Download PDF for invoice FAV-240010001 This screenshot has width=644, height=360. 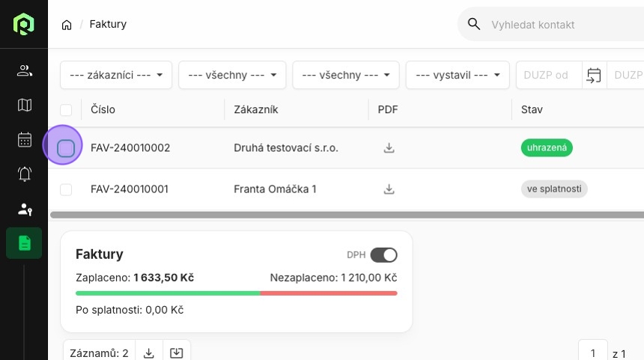(389, 189)
